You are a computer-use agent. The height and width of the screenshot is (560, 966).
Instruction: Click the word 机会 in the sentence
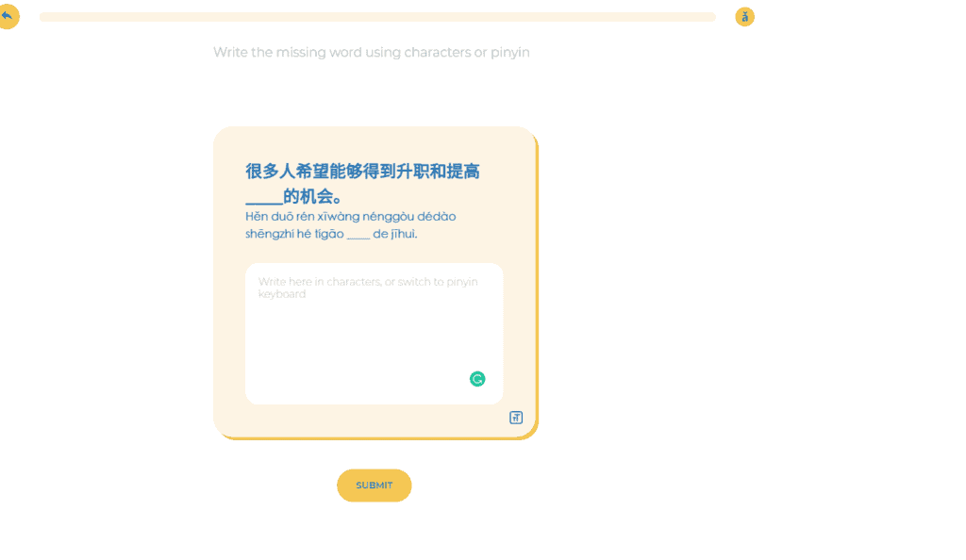(x=316, y=197)
